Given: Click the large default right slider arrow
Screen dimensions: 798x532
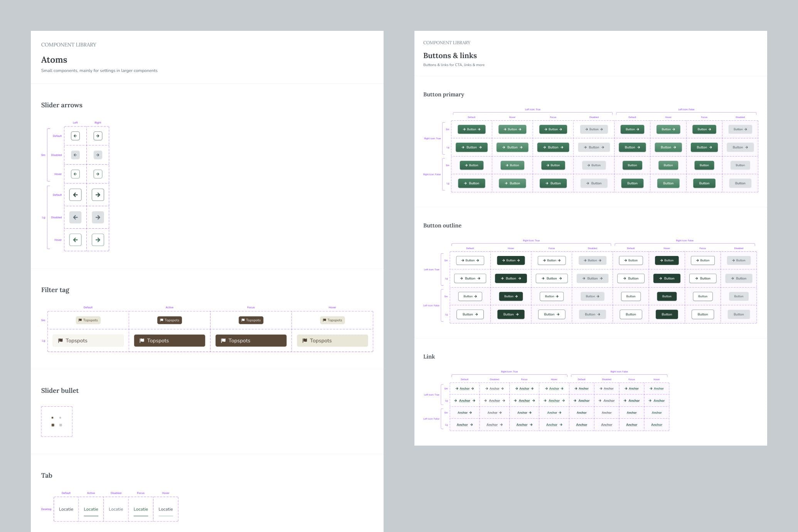Looking at the screenshot, I should [x=98, y=195].
